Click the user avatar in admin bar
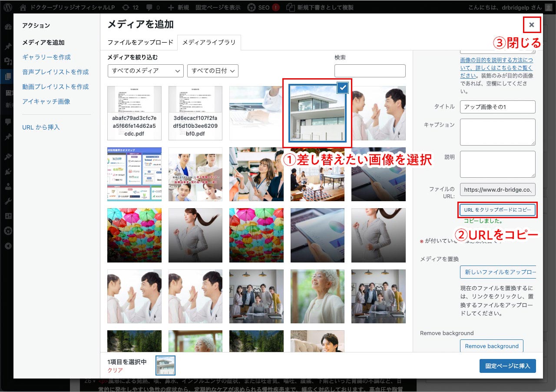Screen dimensions: 556x392 [549, 7]
